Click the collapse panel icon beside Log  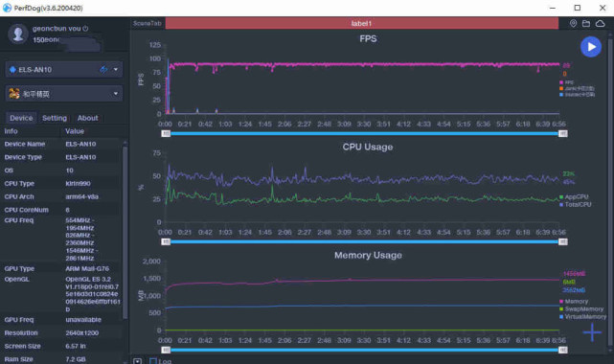137,361
